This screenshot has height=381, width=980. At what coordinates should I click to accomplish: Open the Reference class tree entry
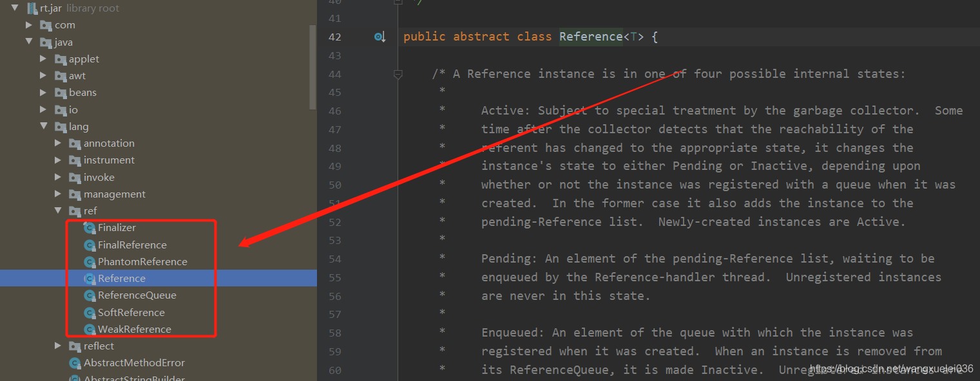(121, 279)
